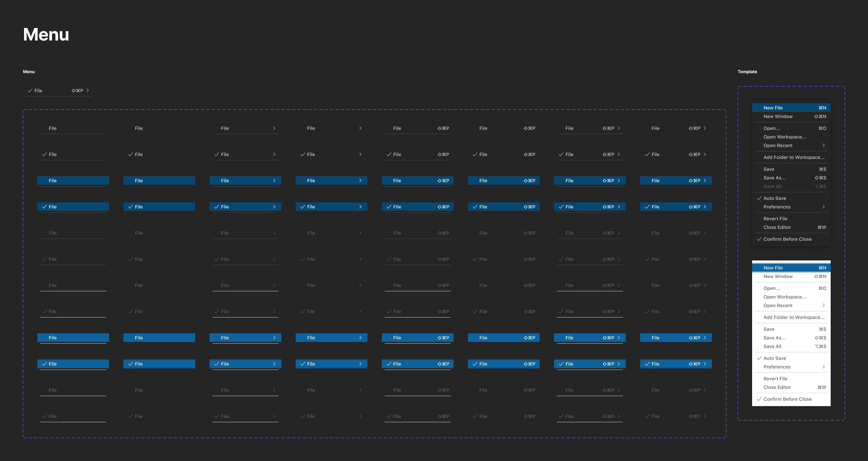Select New Window in dark template menu
The width and height of the screenshot is (868, 461).
point(778,117)
